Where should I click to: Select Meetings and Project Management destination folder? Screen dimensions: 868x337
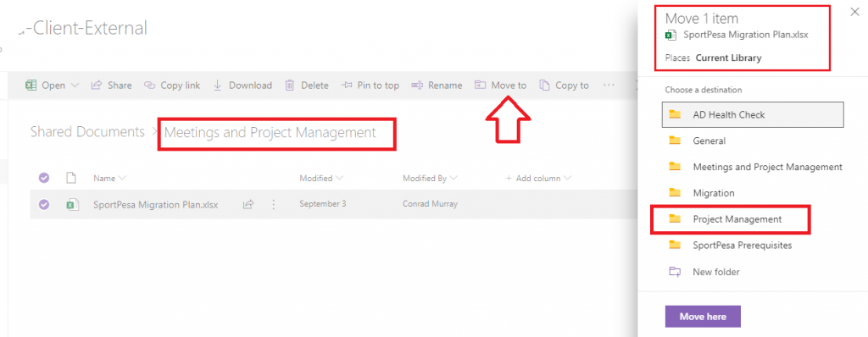click(753, 167)
